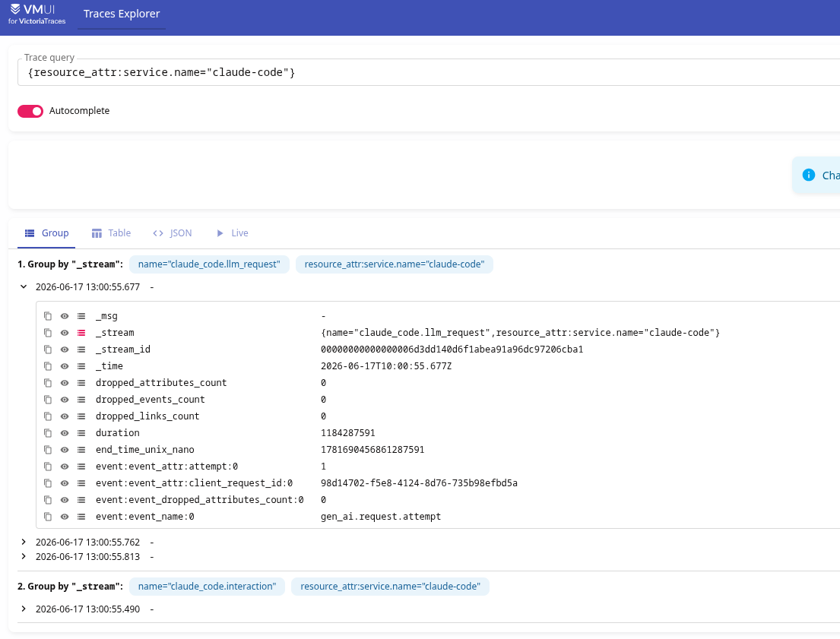Group by the _msg field

[81, 316]
